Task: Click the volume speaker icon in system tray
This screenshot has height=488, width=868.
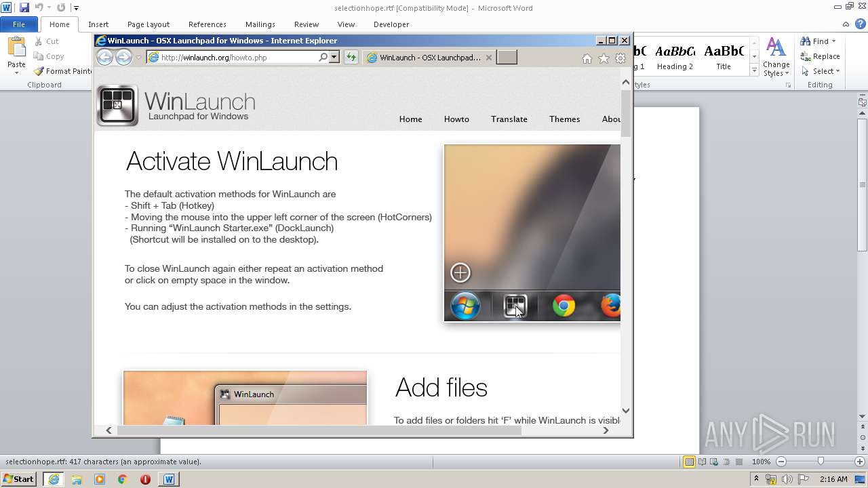Action: 788,479
